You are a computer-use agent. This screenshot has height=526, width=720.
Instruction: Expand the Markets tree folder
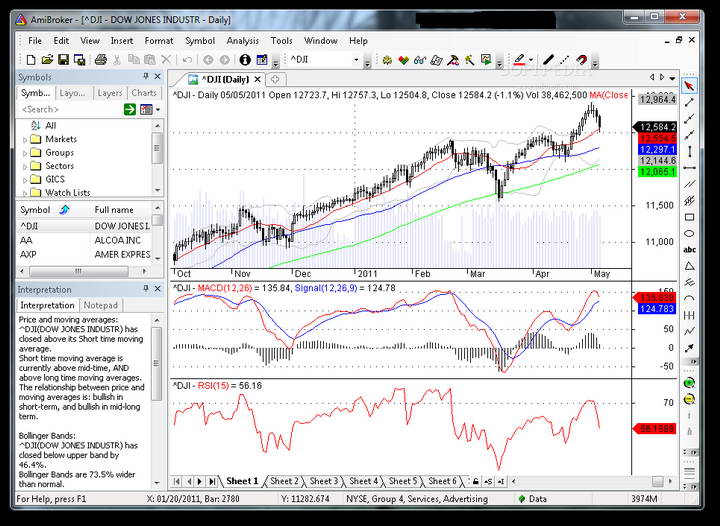(x=25, y=140)
